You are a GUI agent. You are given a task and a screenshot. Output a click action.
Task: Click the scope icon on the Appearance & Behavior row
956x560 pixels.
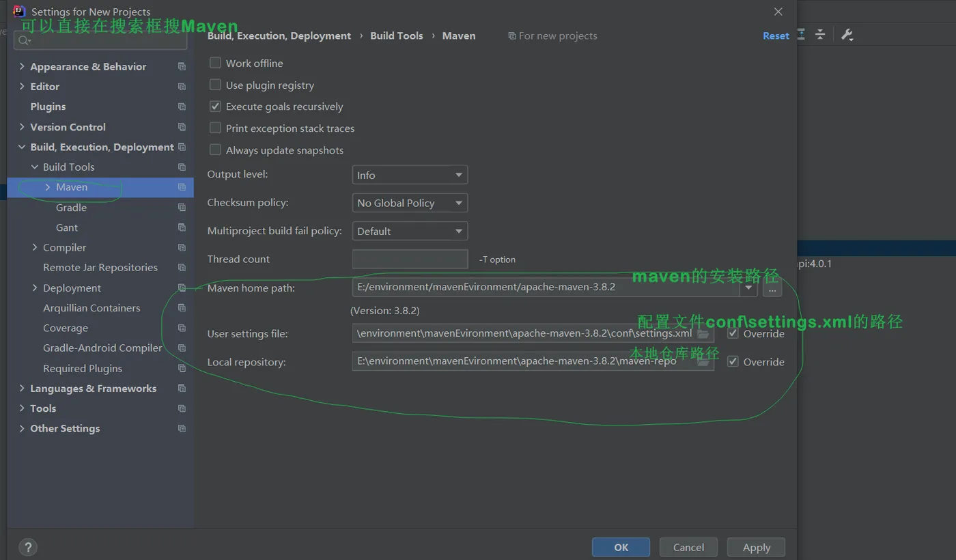click(182, 66)
